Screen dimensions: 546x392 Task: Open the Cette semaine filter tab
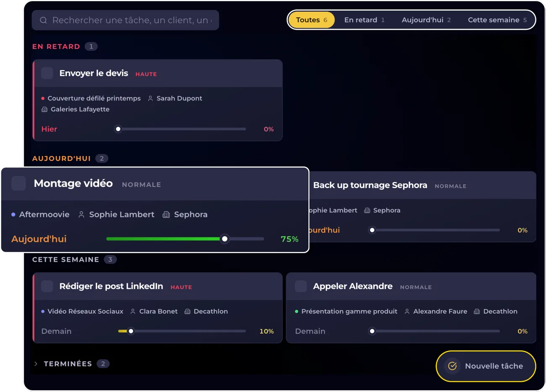(497, 20)
